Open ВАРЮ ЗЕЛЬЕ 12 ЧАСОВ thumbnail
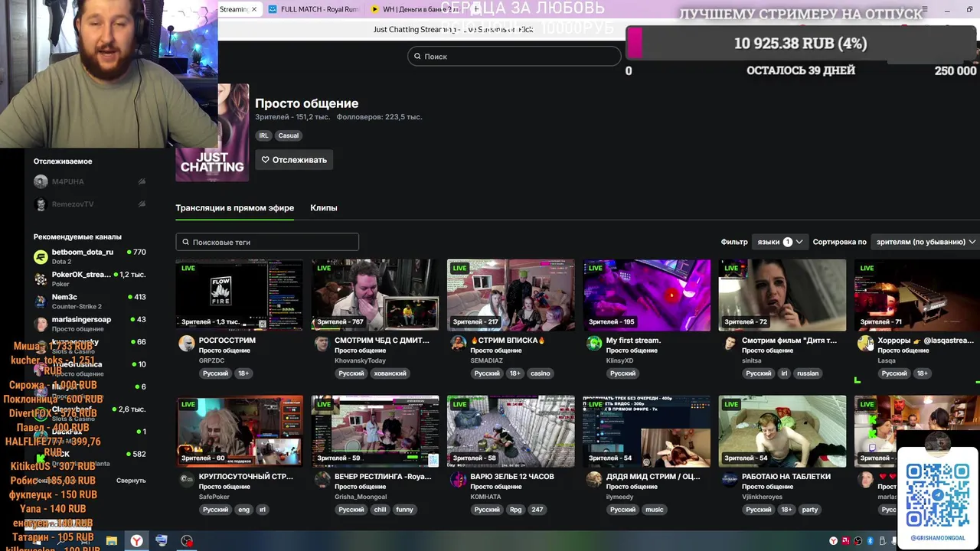The image size is (980, 551). click(x=511, y=431)
